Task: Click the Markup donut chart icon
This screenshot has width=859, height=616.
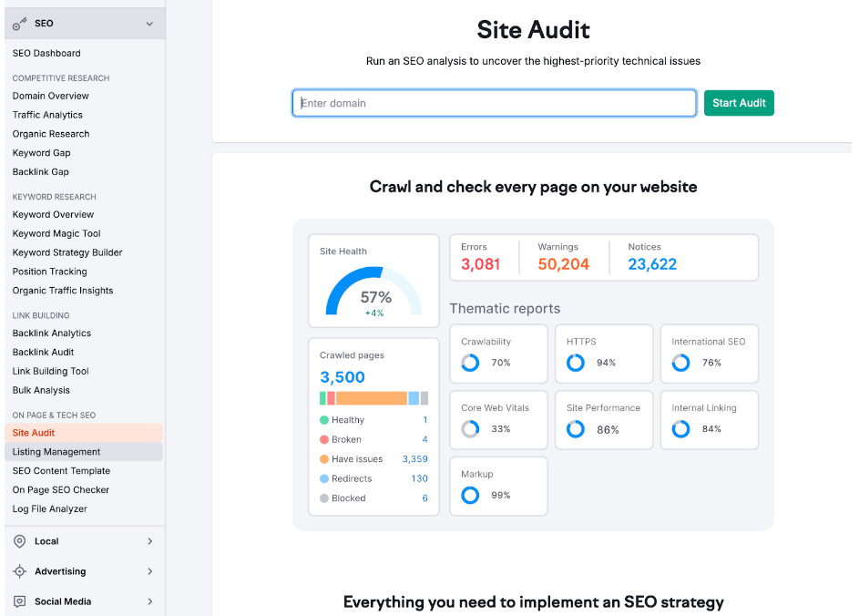Action: (470, 496)
